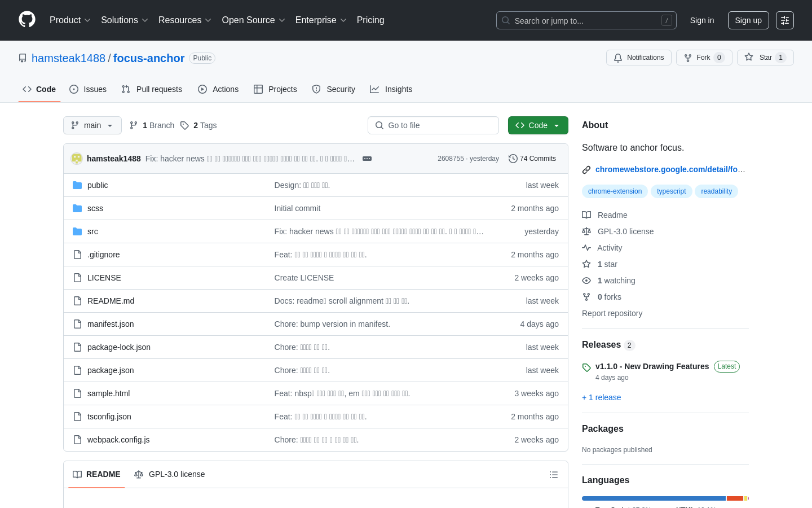Open the Projects tab
812x508 pixels.
pyautogui.click(x=275, y=89)
